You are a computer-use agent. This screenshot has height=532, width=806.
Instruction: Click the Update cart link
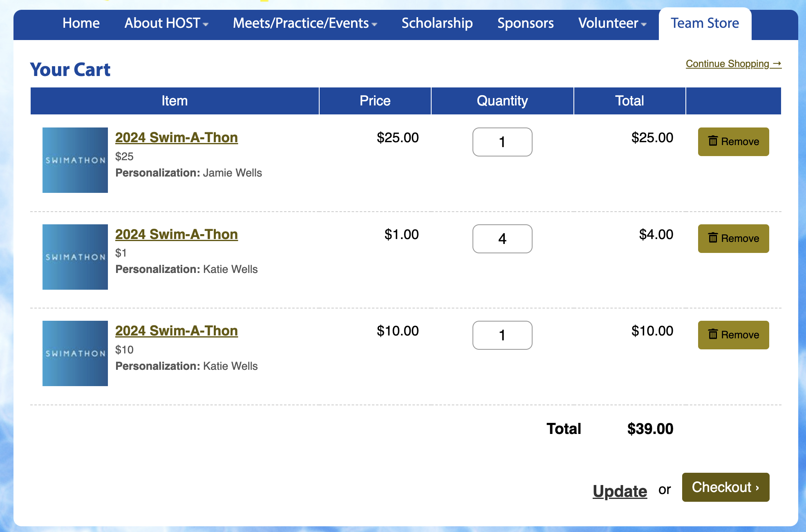coord(620,491)
